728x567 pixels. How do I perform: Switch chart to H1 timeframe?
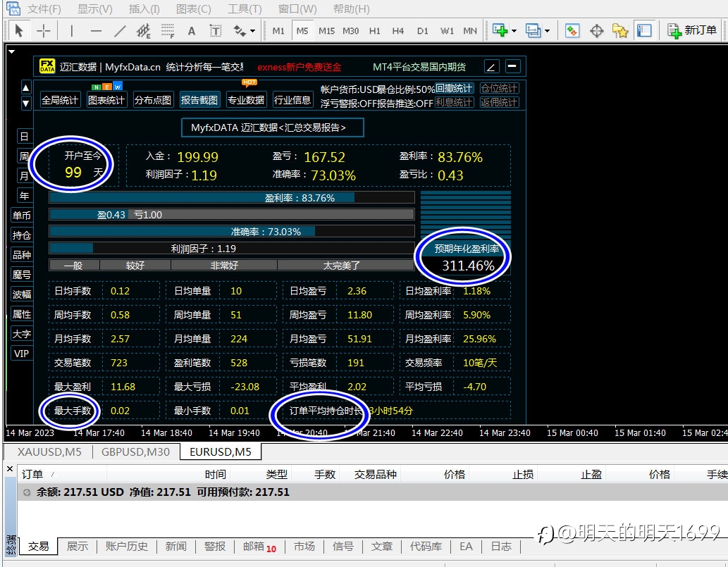click(x=375, y=31)
